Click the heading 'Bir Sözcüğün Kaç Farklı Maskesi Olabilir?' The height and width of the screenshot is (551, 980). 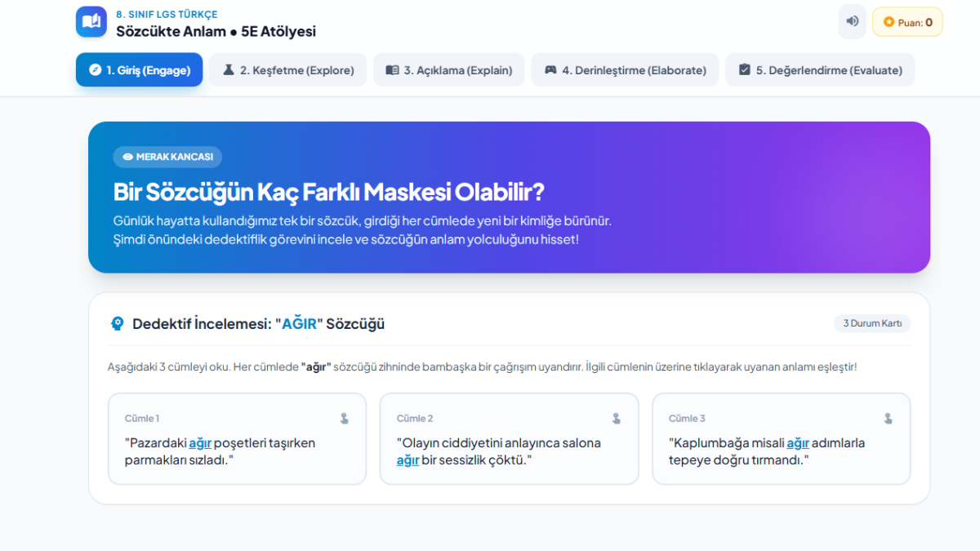pos(328,192)
